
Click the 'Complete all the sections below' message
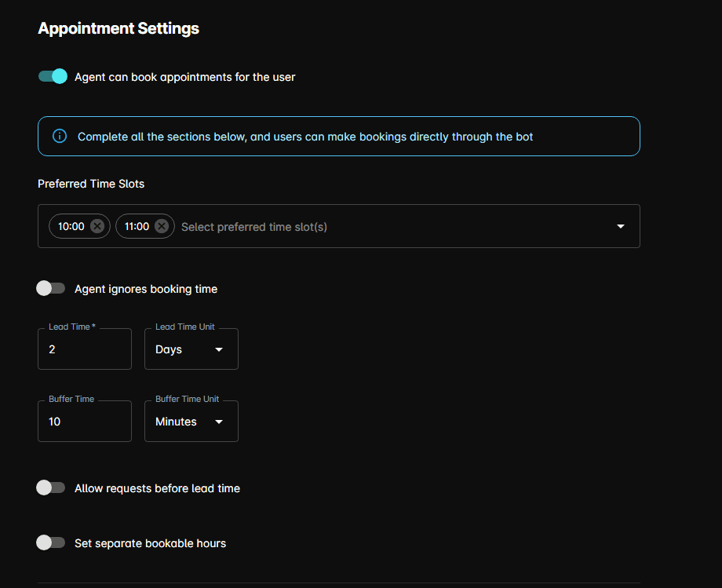[304, 137]
